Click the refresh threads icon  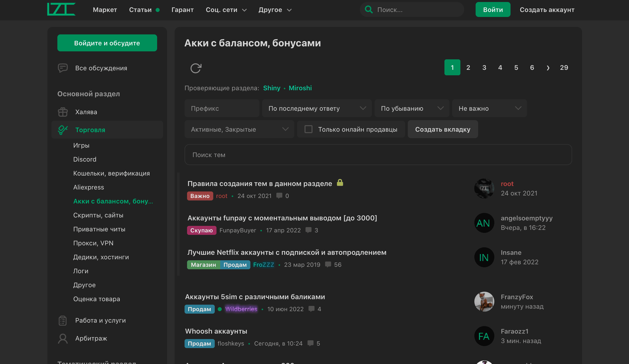tap(196, 68)
